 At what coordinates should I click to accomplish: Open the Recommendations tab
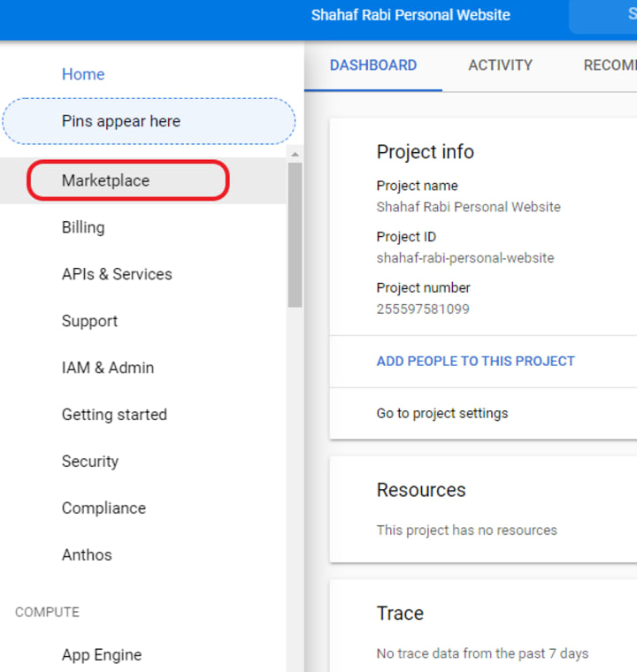(610, 65)
